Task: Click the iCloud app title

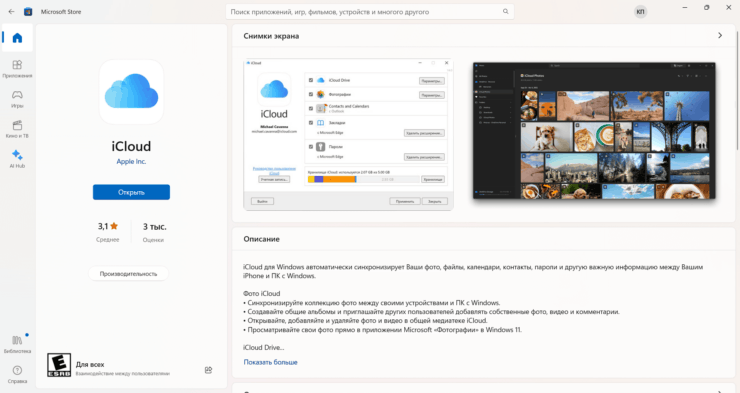Action: [131, 146]
